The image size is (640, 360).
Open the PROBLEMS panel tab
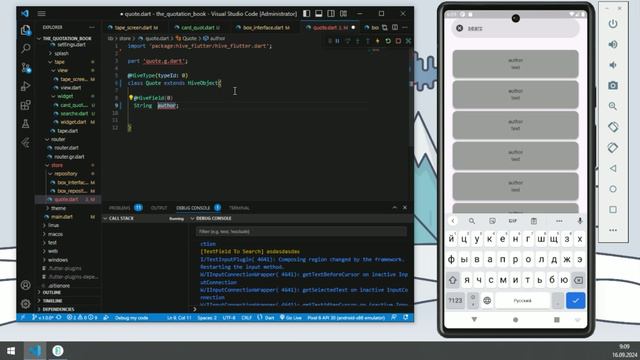click(119, 208)
